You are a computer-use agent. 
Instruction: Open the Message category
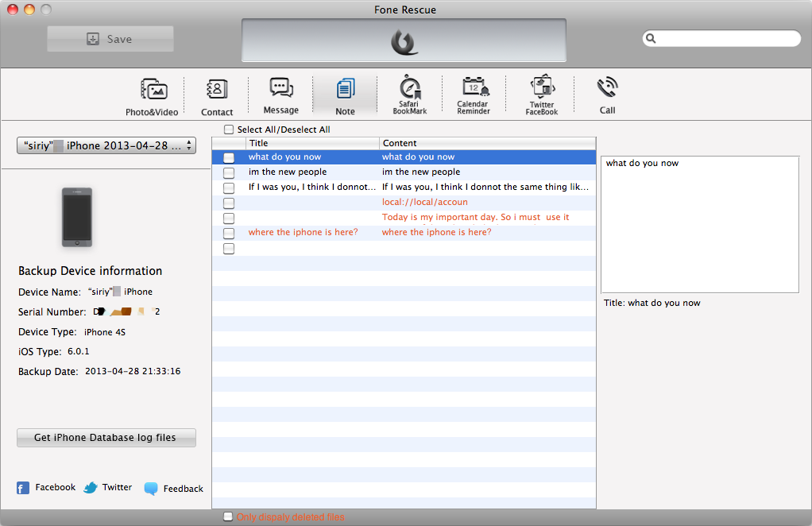280,96
